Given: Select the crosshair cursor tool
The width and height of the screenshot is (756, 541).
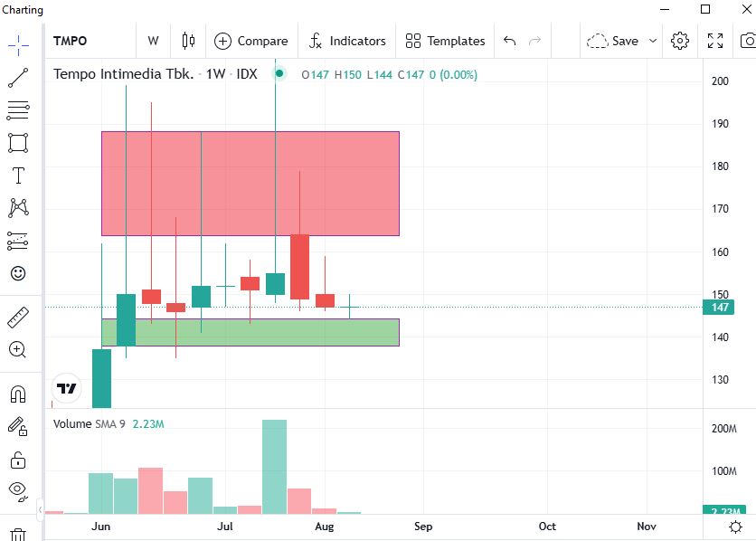Looking at the screenshot, I should coord(18,45).
